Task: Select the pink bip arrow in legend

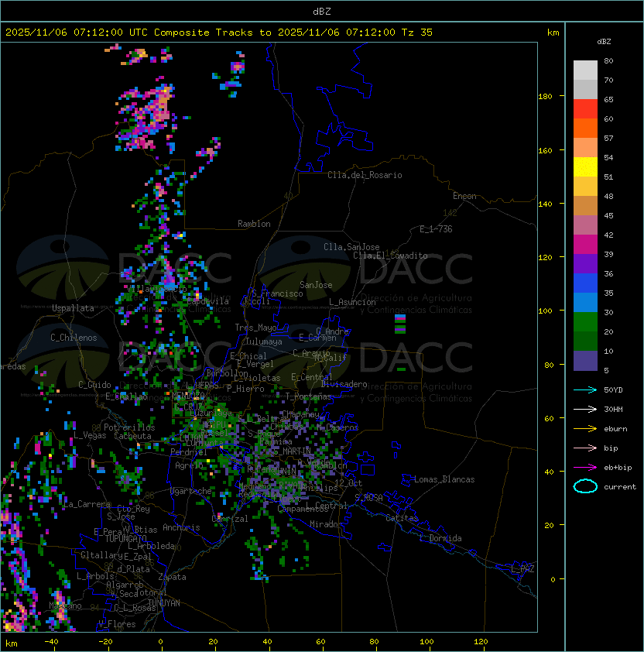Action: point(585,448)
